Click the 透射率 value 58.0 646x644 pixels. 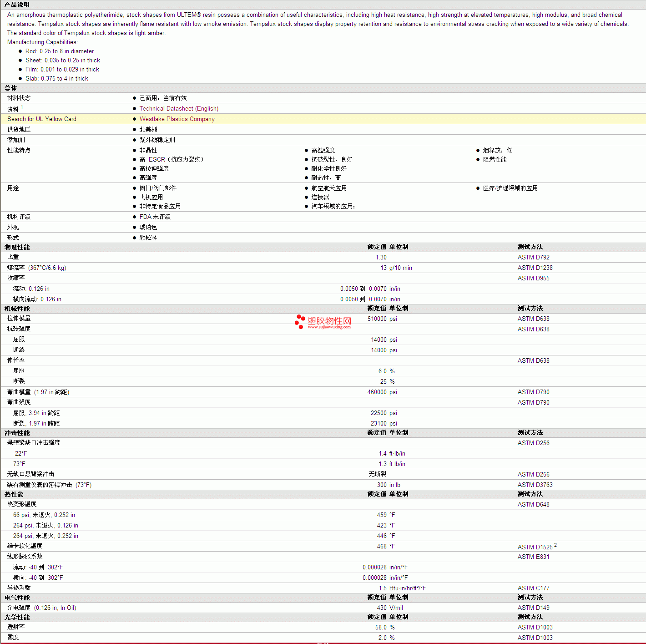[x=381, y=627]
